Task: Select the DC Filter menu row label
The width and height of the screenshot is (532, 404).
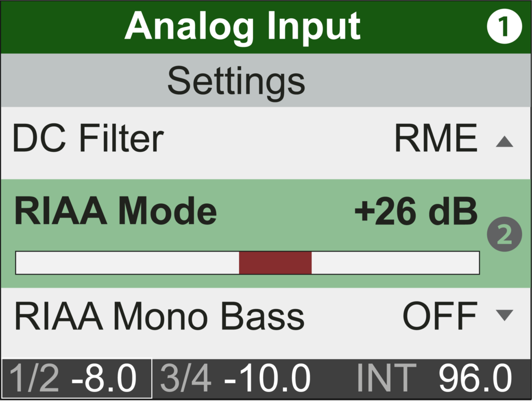Action: tap(88, 139)
